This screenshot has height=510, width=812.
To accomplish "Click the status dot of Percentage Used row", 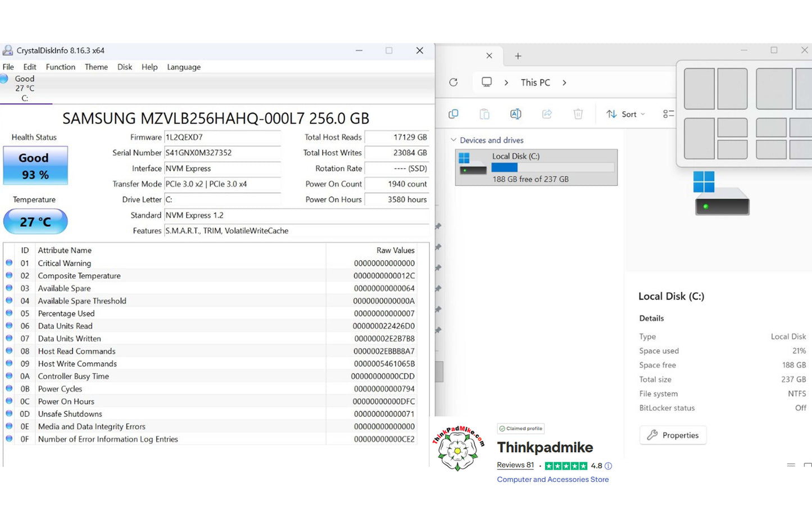I will point(9,313).
